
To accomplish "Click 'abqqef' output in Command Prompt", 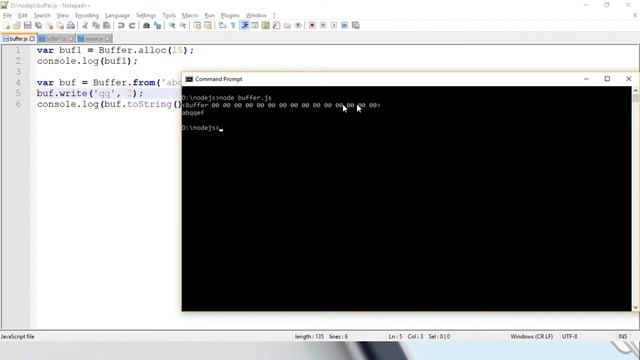I will click(x=193, y=113).
